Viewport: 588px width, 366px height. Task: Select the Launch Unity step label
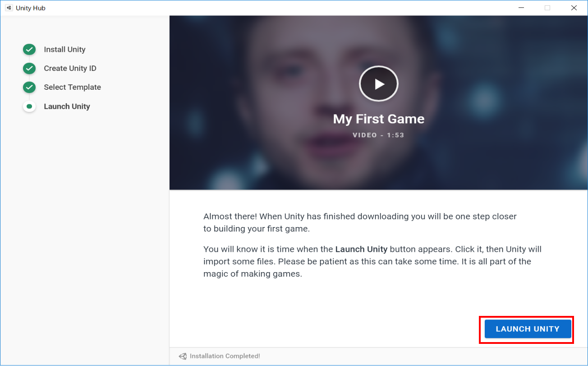pyautogui.click(x=67, y=107)
